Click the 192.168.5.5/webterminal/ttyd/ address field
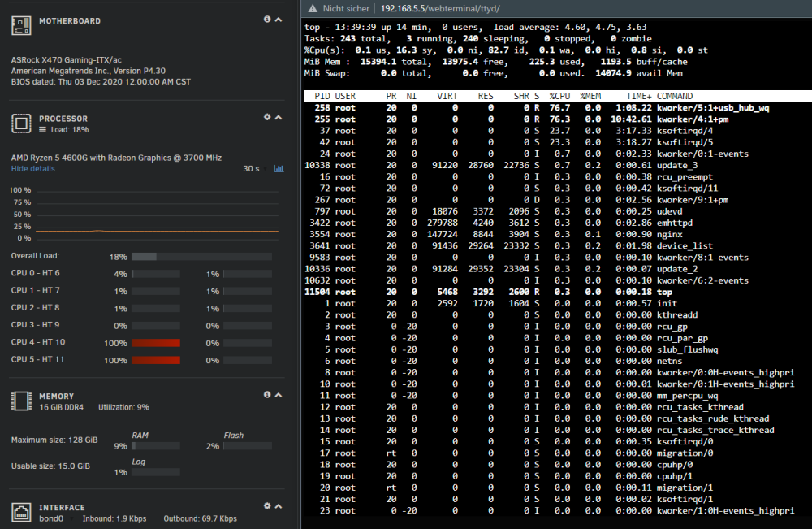812x529 pixels. click(x=440, y=8)
